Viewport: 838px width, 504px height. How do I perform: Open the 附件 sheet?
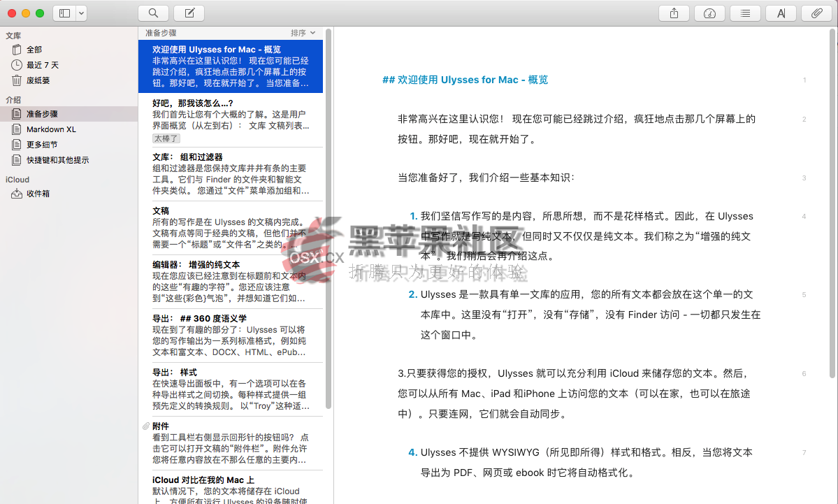[231, 444]
